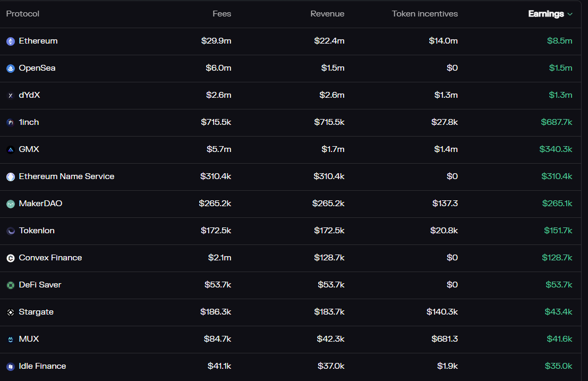
Task: Click the Idle Finance logo icon
Action: pyautogui.click(x=11, y=367)
